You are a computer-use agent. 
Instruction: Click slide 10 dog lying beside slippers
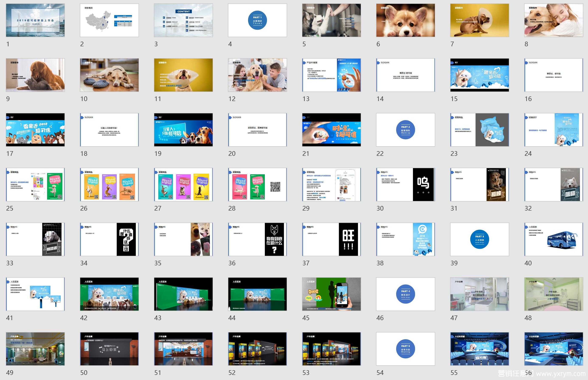coord(109,75)
